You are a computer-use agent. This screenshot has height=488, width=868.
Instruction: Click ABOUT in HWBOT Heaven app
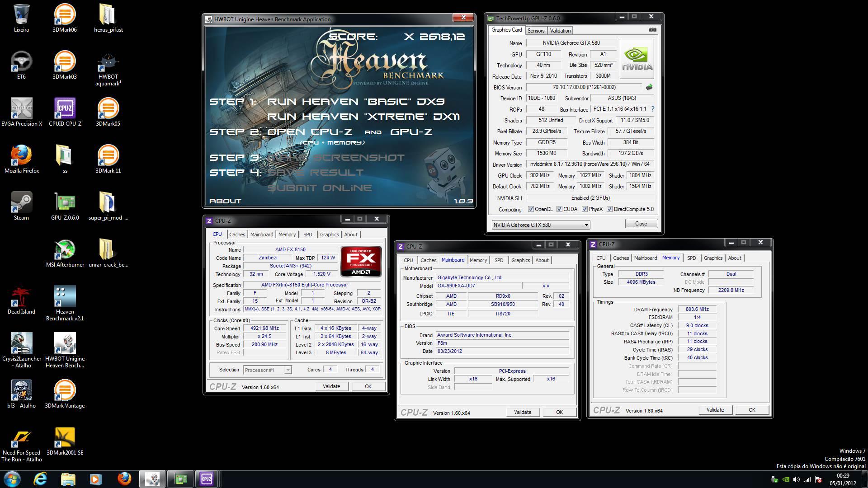point(225,201)
